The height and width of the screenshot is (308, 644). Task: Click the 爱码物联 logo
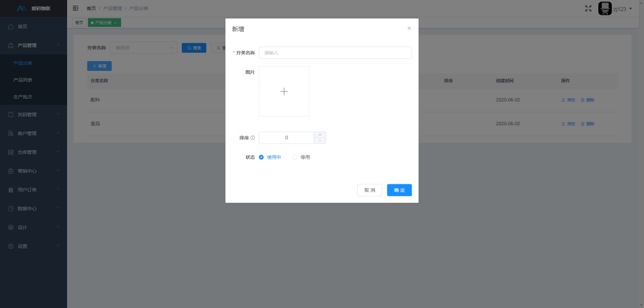click(x=34, y=8)
